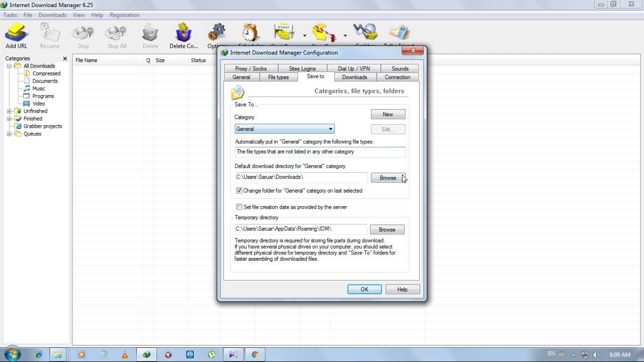Switch to the Dial Up / VPN tab

[x=354, y=68]
